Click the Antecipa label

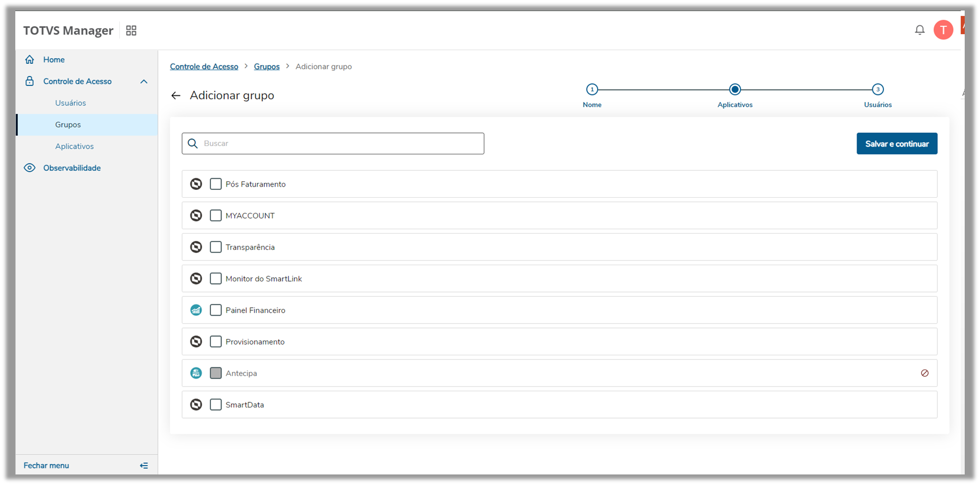242,373
